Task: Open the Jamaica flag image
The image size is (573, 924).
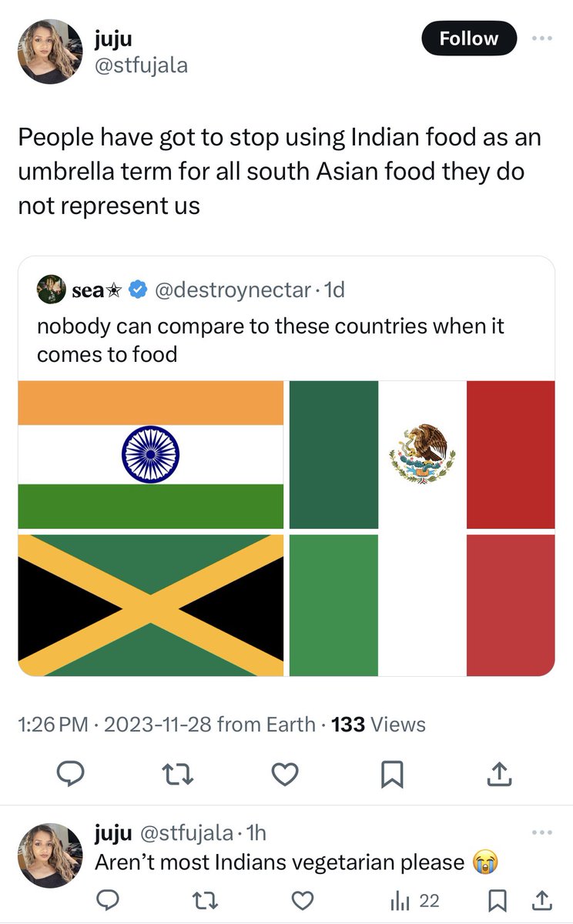Action: [151, 605]
